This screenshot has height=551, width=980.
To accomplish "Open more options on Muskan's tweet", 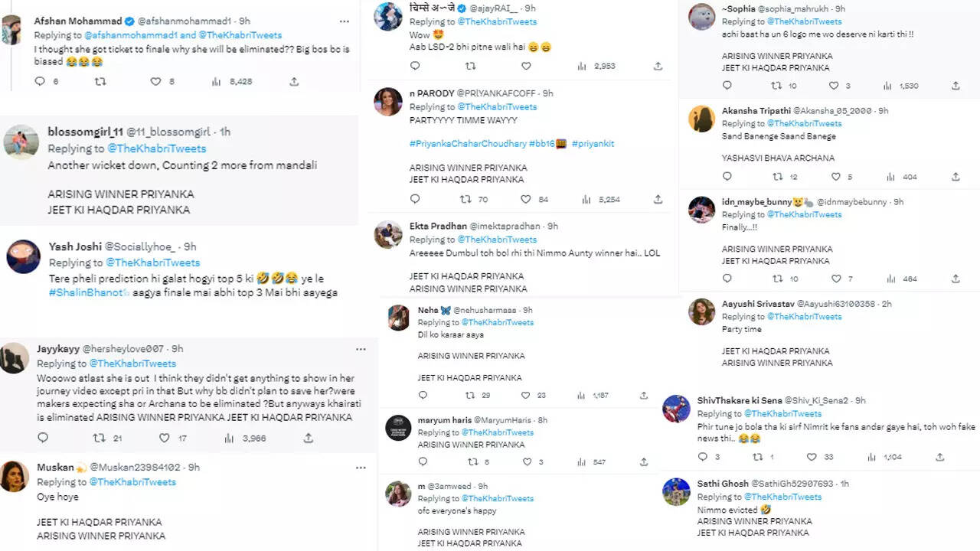I will point(361,467).
